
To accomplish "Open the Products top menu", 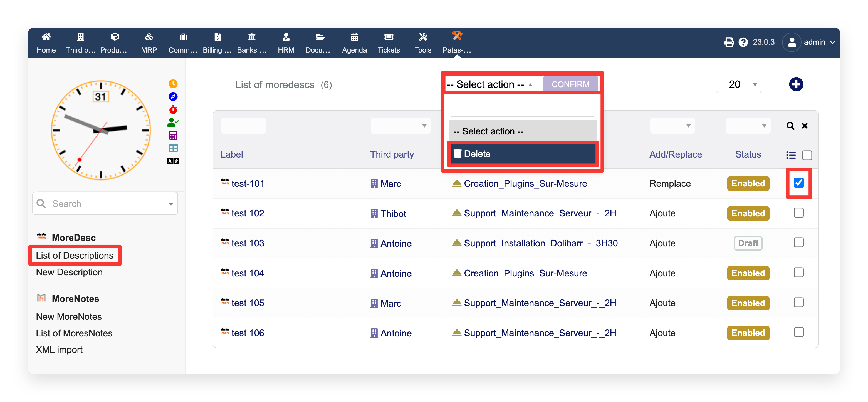I will coord(115,43).
